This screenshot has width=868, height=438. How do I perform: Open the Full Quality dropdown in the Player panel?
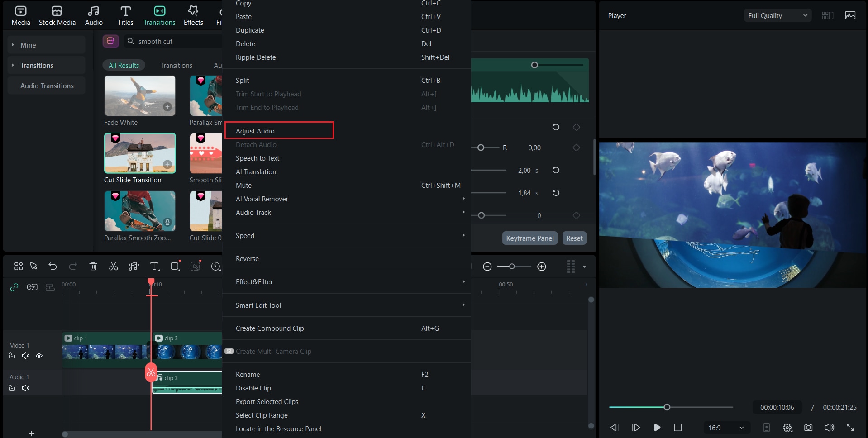click(x=777, y=15)
